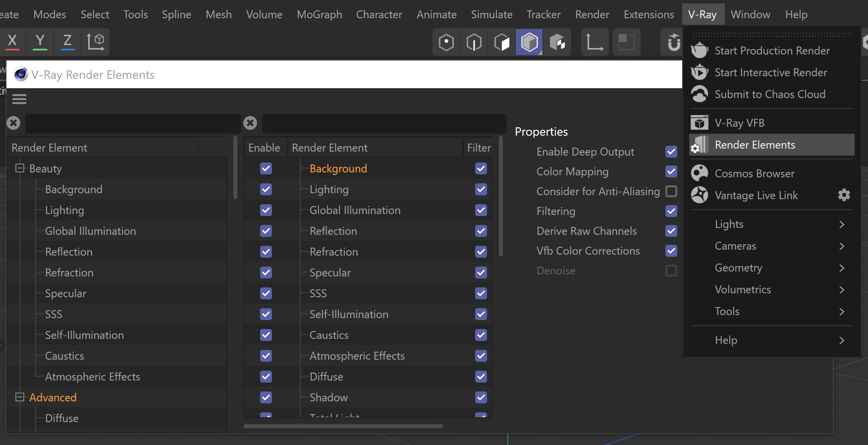Screen dimensions: 868x445
Task: Click the left tree vertical scrollbar
Action: click(235, 167)
